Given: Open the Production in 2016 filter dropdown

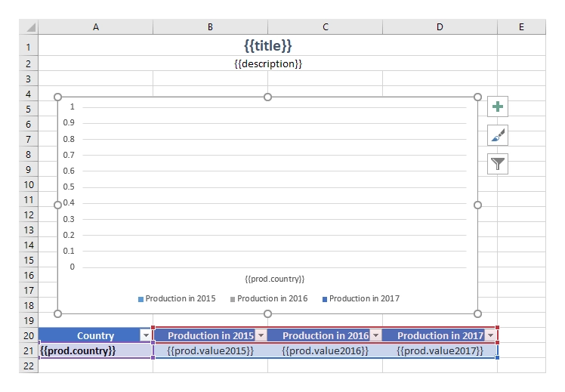Looking at the screenshot, I should point(376,335).
